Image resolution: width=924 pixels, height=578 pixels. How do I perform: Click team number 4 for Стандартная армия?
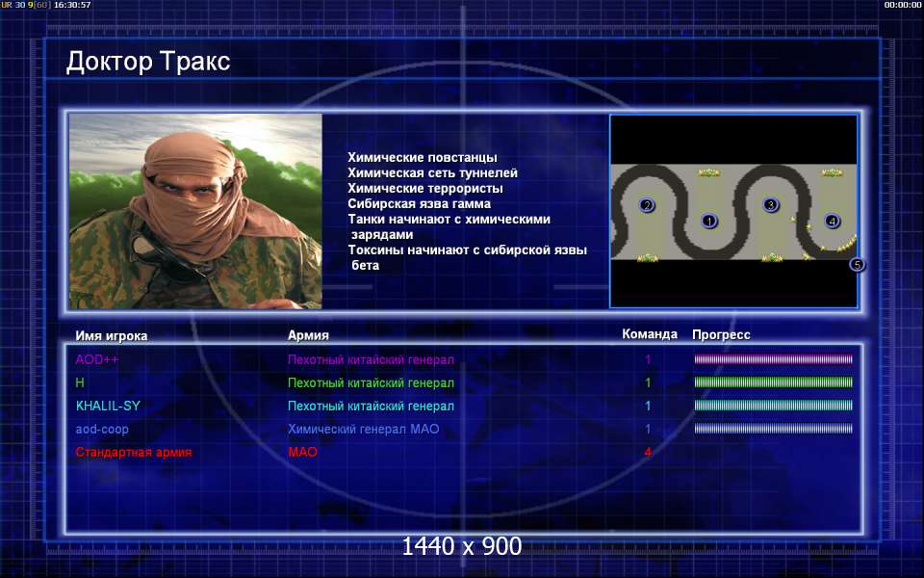click(x=648, y=453)
